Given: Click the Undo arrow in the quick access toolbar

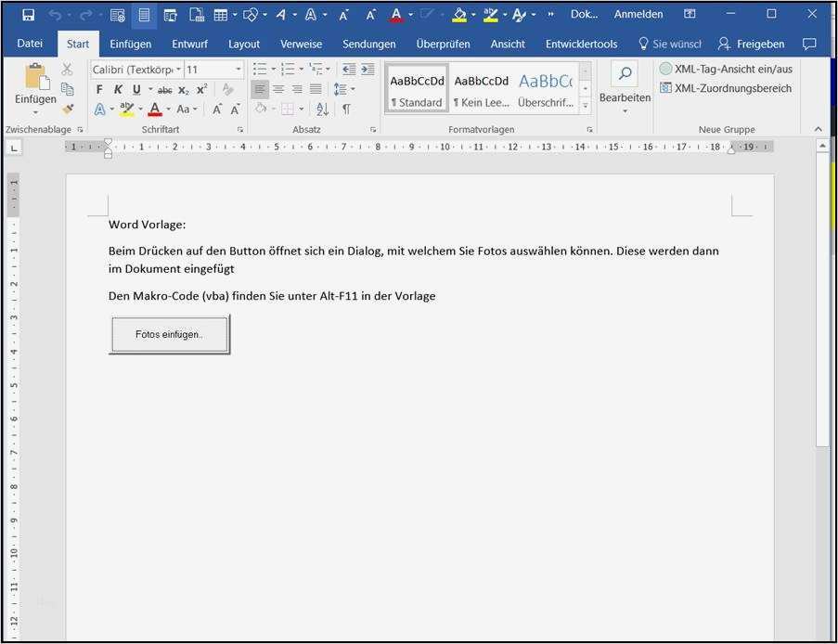Looking at the screenshot, I should pos(54,15).
